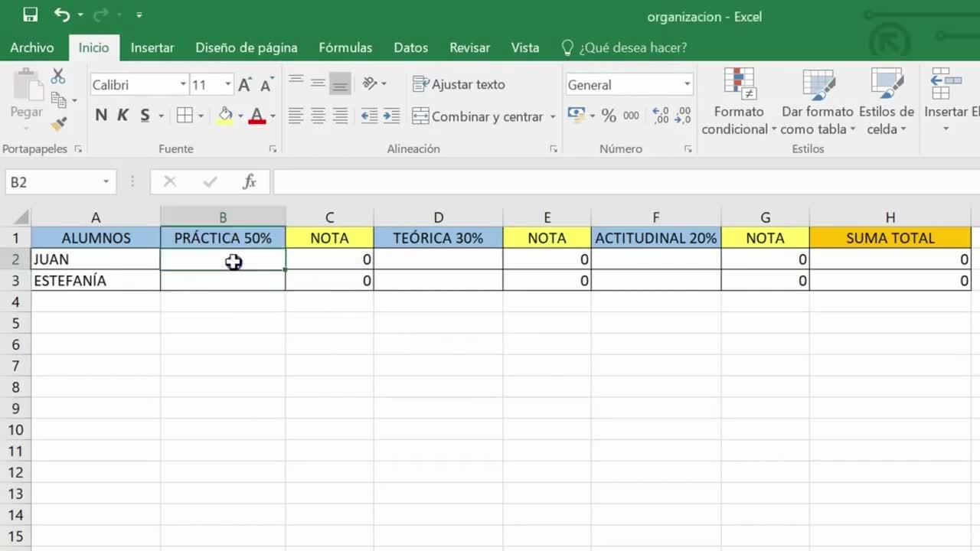Switch to the Revisar tab

pyautogui.click(x=469, y=47)
